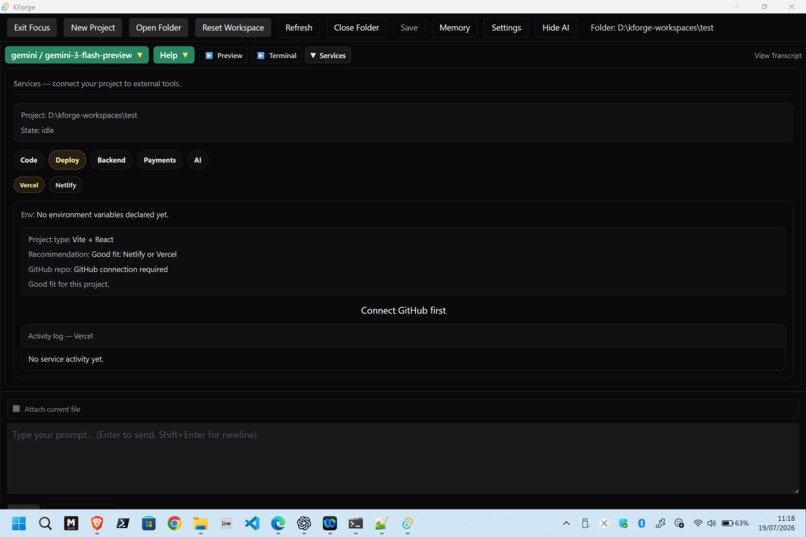This screenshot has height=537, width=806.
Task: Open the M app icon in taskbar
Action: 71,523
